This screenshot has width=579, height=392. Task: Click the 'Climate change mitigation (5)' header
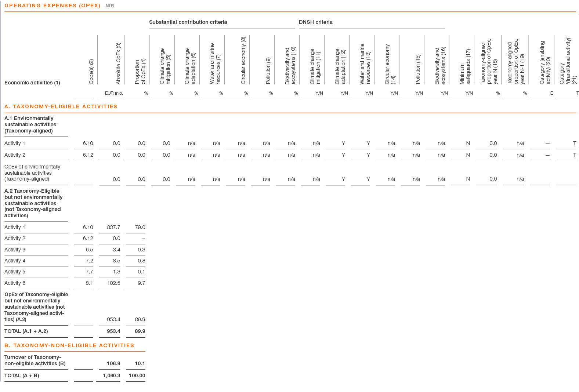tap(165, 66)
